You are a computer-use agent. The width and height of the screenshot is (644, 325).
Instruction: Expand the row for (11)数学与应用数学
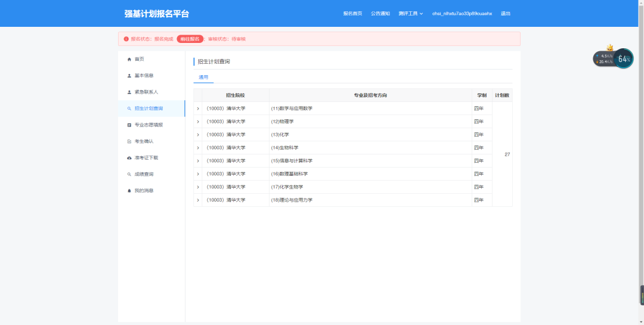pyautogui.click(x=197, y=109)
